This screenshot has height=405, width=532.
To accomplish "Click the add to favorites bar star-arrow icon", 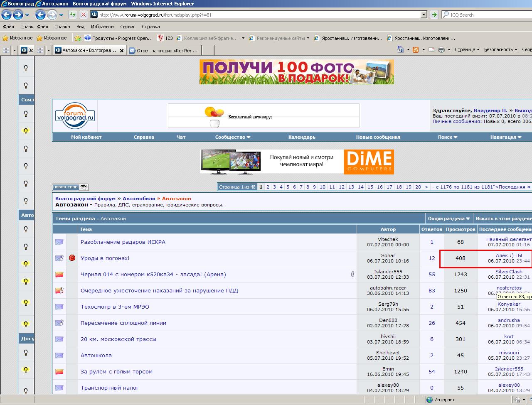I will 78,38.
